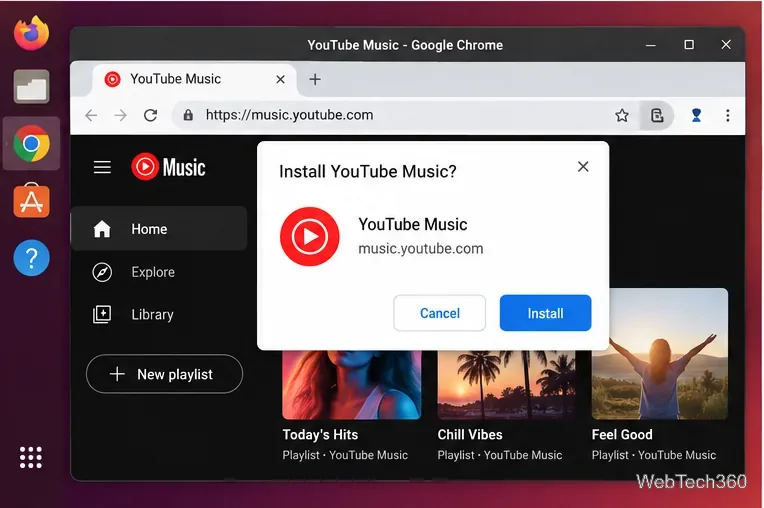Screen dimensions: 764x508
Task: Close the Google Chrome window
Action: click(726, 45)
